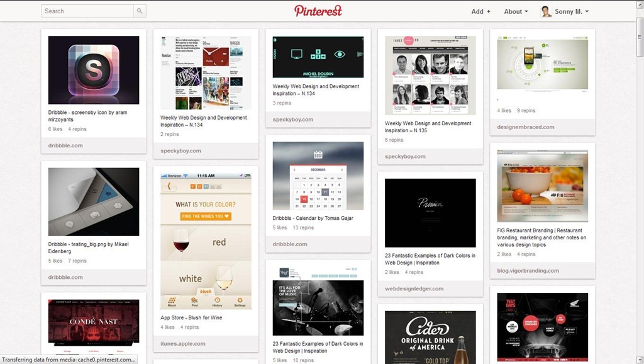Viewport: 644px width, 364px height.
Task: Click the '2 repins' count
Action: [170, 134]
